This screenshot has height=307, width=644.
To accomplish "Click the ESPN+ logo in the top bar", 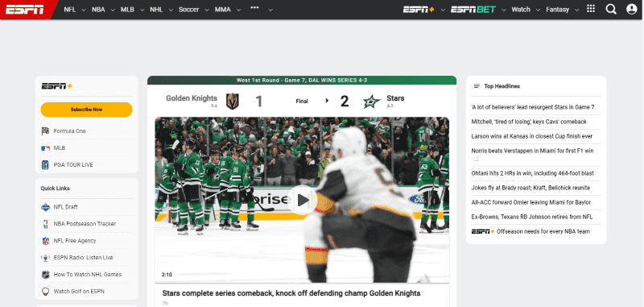I will pos(419,10).
